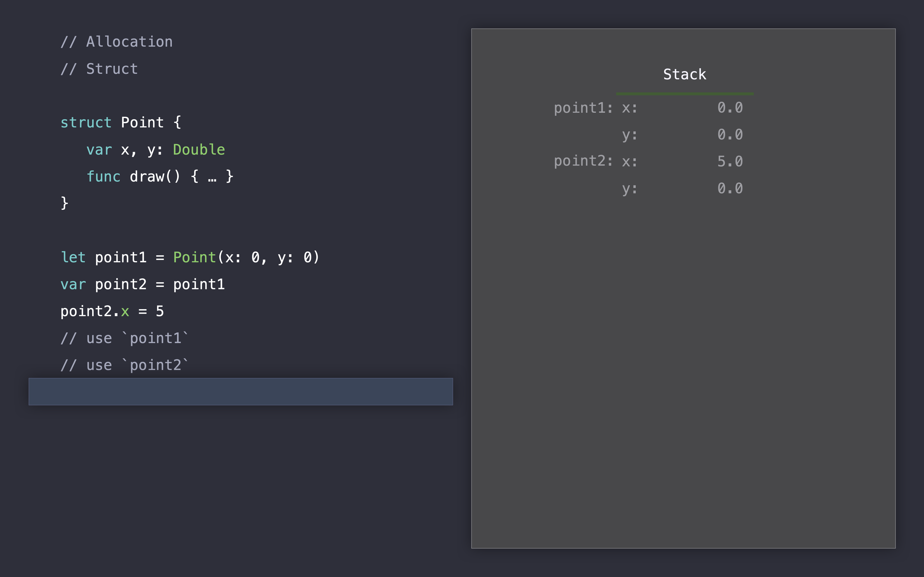Click the green line under Stack
924x577 pixels.
pos(685,94)
